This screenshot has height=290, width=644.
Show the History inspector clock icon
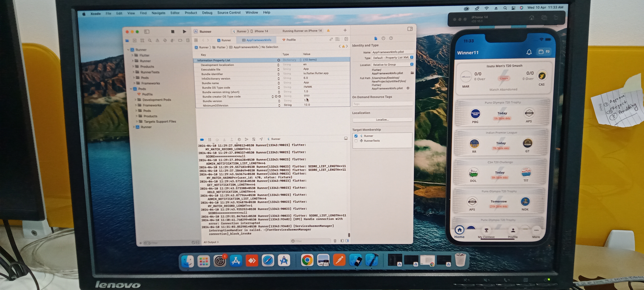pos(383,38)
